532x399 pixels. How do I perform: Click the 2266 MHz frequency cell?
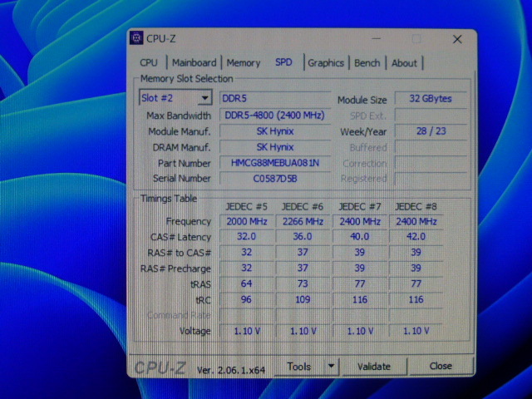(x=303, y=222)
